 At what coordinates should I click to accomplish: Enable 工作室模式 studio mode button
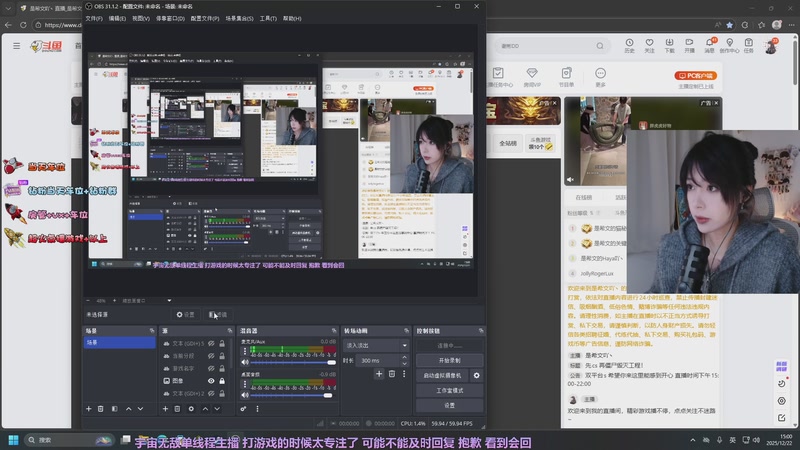pyautogui.click(x=449, y=390)
